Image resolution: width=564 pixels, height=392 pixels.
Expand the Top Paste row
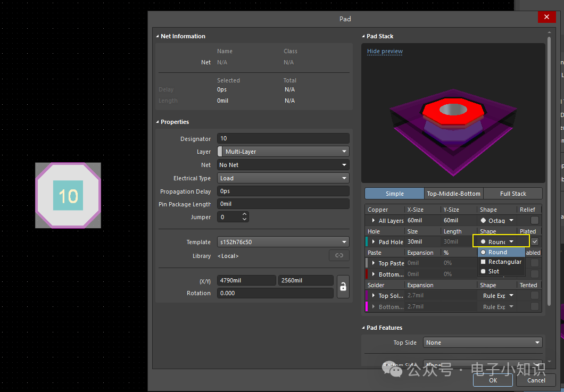coord(374,263)
